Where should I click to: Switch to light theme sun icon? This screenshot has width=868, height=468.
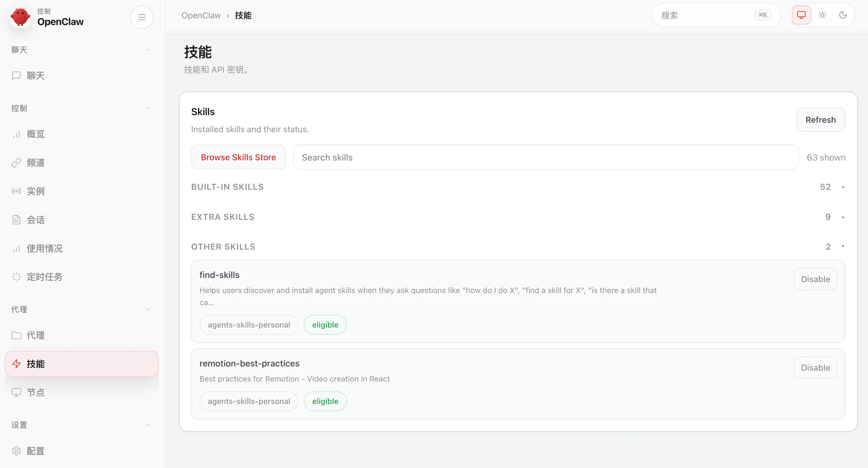822,15
